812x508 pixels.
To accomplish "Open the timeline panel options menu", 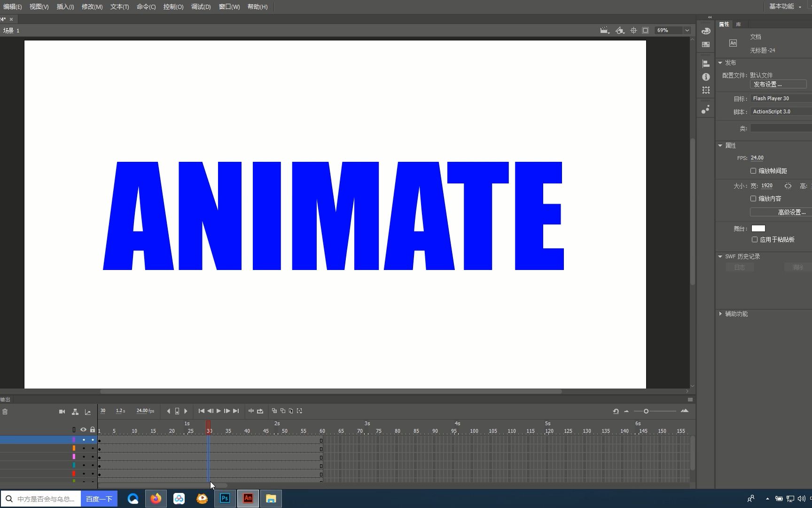I will point(690,399).
